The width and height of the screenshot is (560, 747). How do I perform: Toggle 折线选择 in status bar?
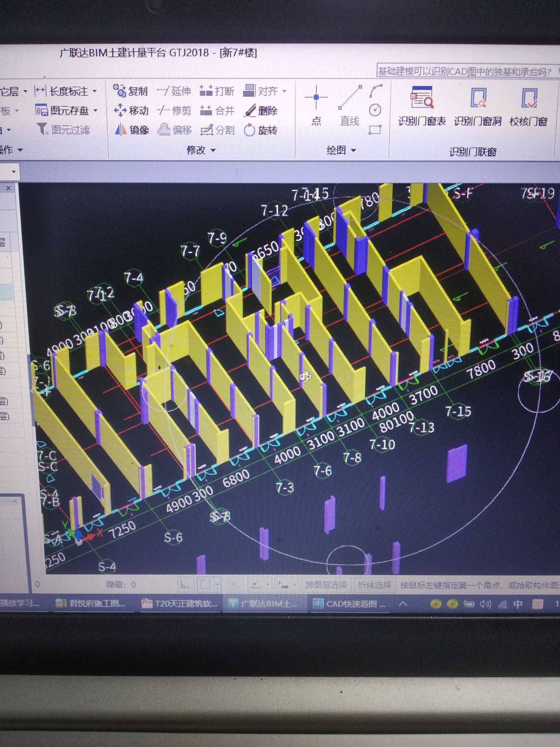point(374,585)
